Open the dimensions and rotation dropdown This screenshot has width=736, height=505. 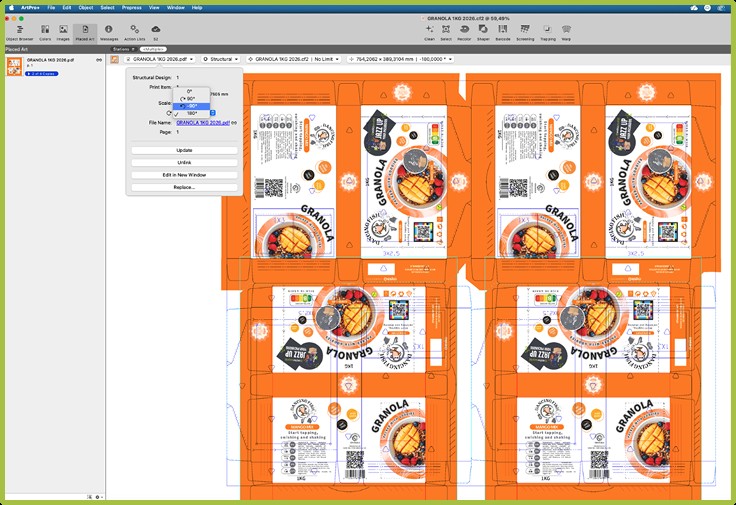[x=400, y=59]
